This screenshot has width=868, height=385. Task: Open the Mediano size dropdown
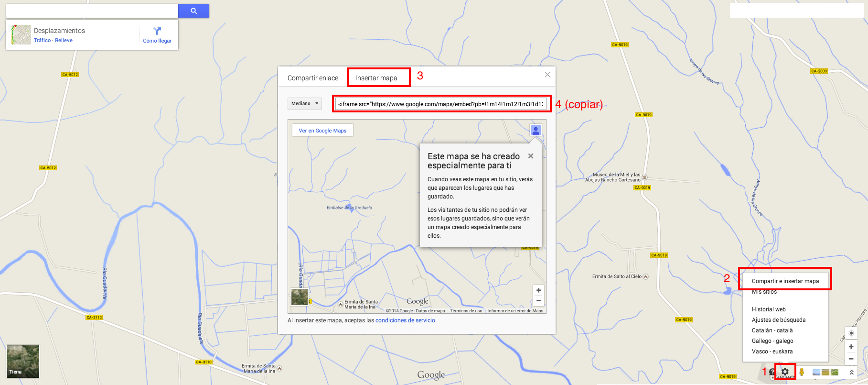click(x=305, y=103)
